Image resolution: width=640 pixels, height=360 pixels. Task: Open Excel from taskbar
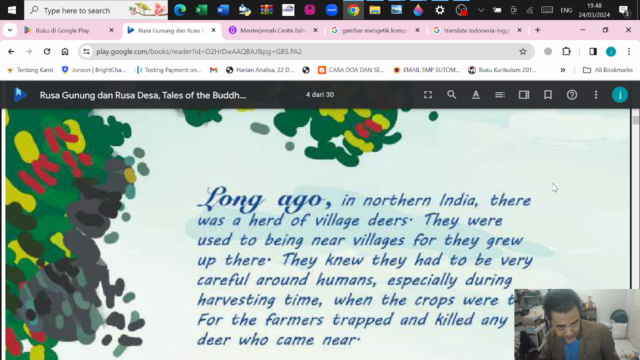click(201, 10)
